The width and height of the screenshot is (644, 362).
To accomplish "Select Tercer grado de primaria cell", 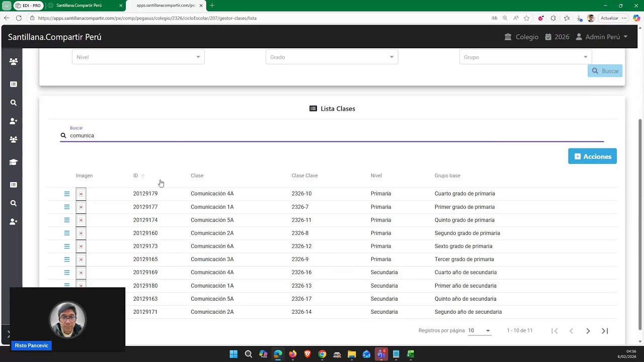I will coord(464,259).
